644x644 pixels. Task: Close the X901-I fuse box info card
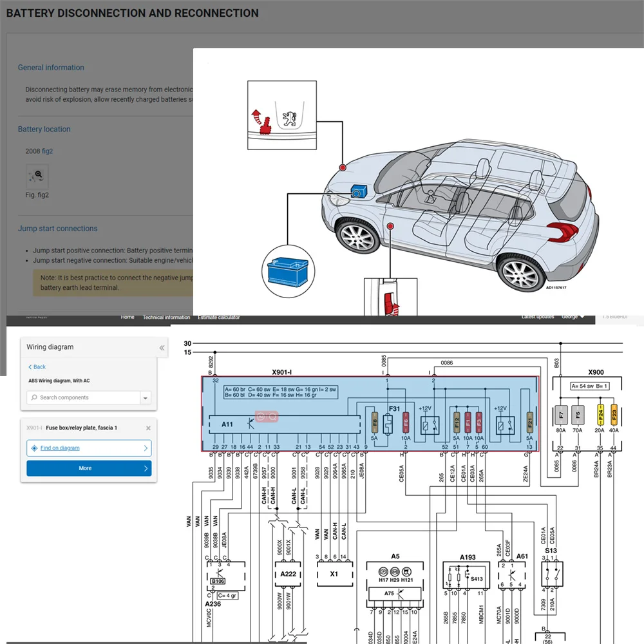(x=148, y=428)
